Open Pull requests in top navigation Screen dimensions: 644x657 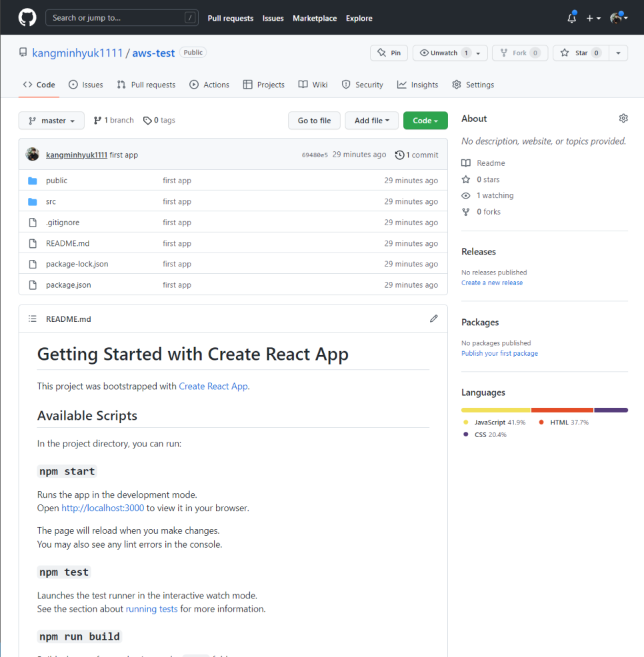click(231, 18)
